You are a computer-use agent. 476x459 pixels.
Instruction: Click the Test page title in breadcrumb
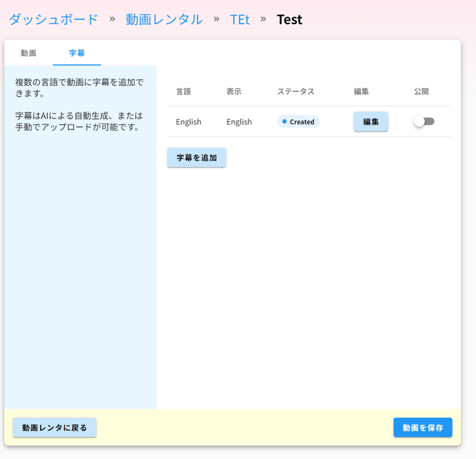289,20
